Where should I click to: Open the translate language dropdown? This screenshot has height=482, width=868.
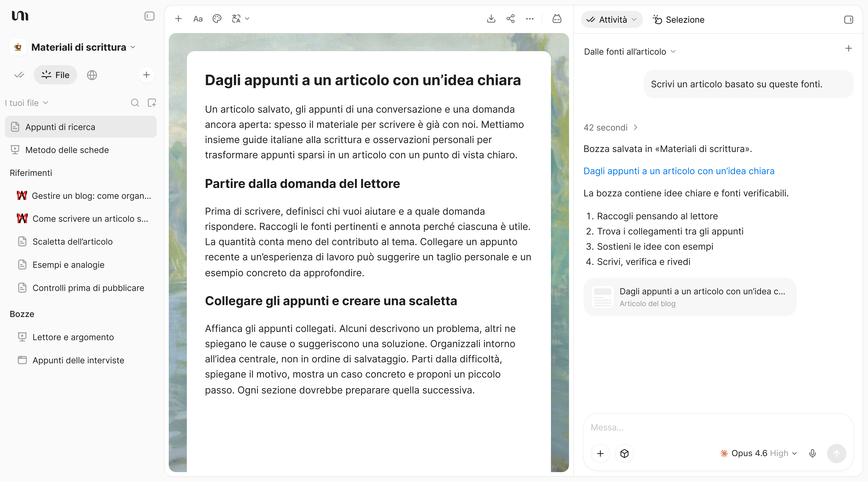(x=241, y=19)
